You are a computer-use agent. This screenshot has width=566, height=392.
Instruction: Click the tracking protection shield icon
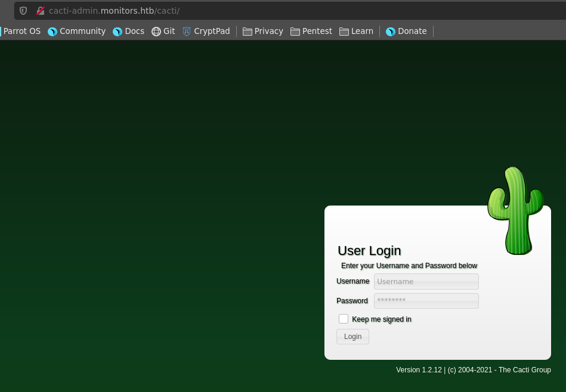tap(23, 11)
